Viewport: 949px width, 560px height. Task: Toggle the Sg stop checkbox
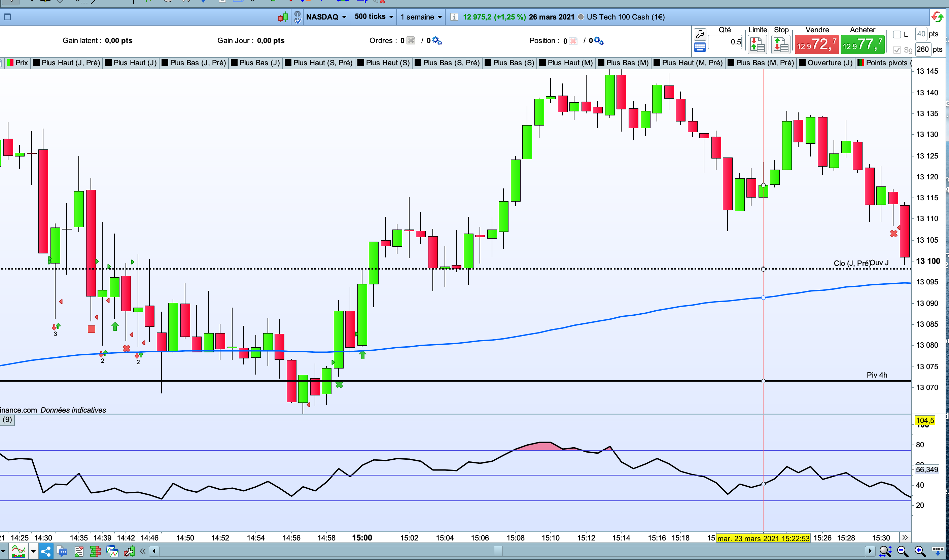(x=897, y=50)
